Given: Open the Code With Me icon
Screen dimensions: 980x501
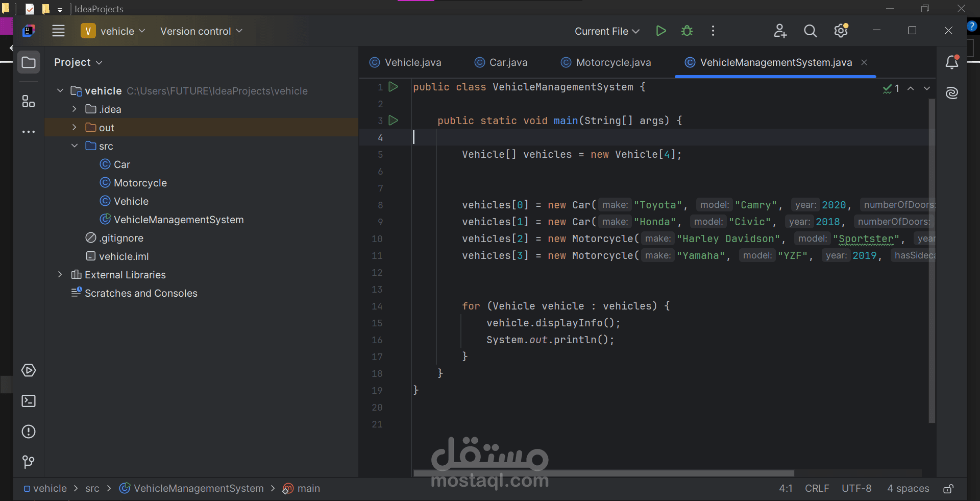Looking at the screenshot, I should click(x=780, y=31).
